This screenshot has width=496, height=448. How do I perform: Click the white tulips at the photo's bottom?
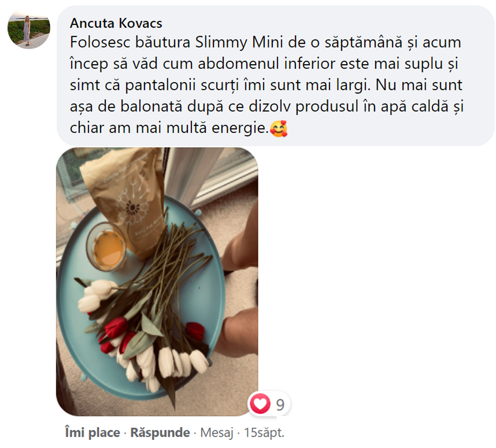pos(165,364)
